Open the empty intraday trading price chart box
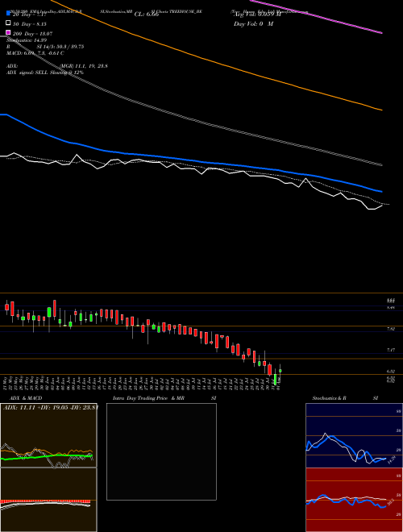The image size is (403, 532). [x=161, y=451]
